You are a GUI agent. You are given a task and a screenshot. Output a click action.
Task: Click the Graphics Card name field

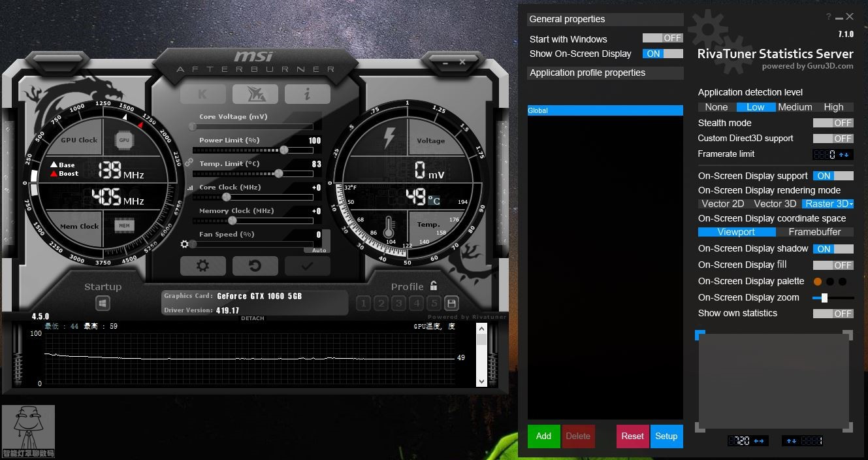pyautogui.click(x=259, y=296)
